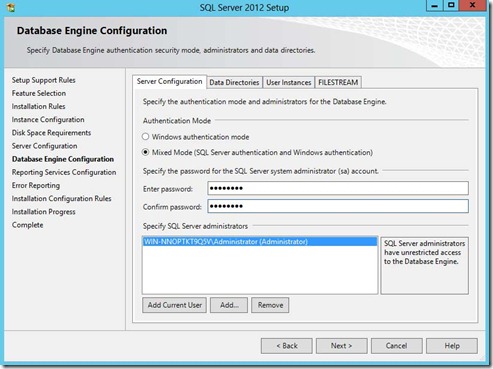
Task: Click Feature Selection step in sidebar
Action: click(39, 93)
